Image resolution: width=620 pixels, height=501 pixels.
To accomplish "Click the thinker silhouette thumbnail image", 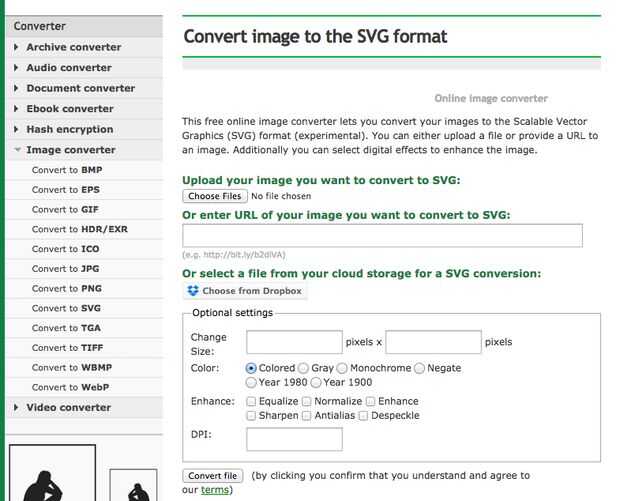I will pos(52,476).
